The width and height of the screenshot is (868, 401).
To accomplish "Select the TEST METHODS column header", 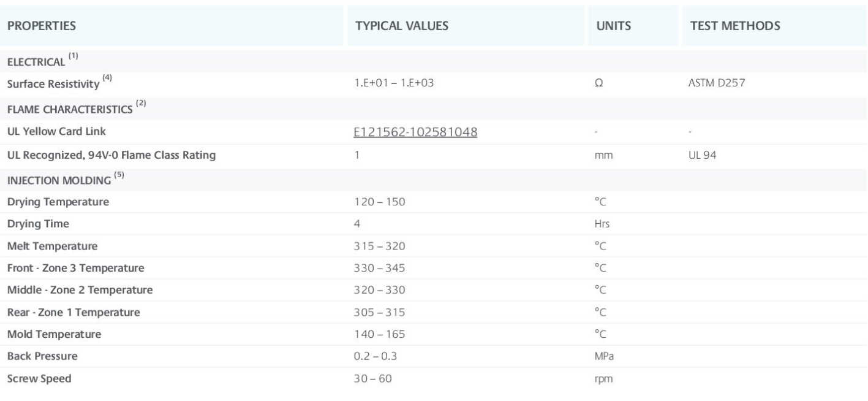I will 735,26.
